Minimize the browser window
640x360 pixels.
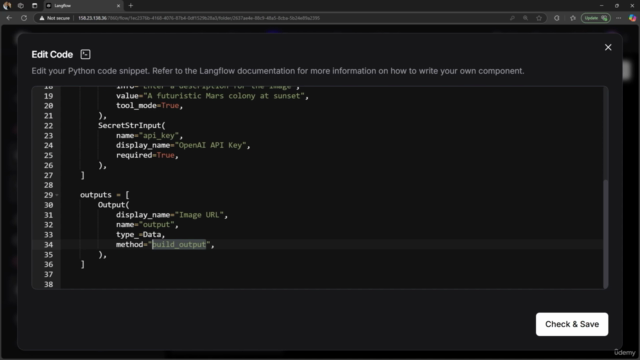tap(601, 6)
